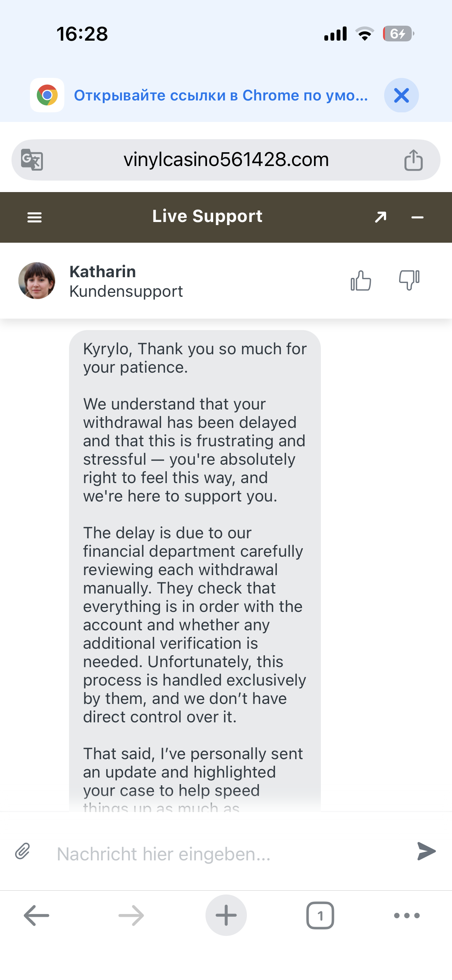Screen dimensions: 452x980
Task: Open a new tab with the plus button
Action: pos(226,915)
